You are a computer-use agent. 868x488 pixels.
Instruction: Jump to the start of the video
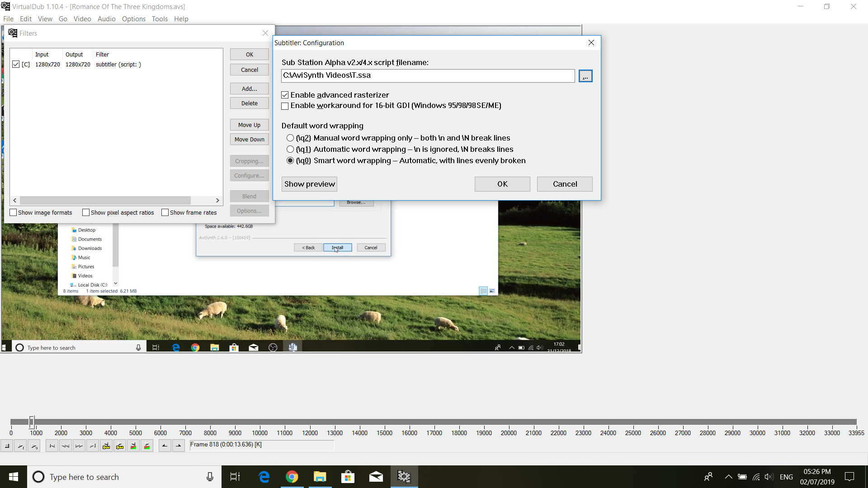point(52,446)
